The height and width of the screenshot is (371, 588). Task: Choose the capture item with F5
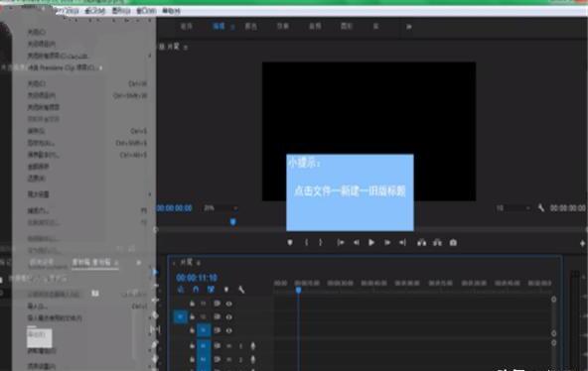click(x=88, y=210)
